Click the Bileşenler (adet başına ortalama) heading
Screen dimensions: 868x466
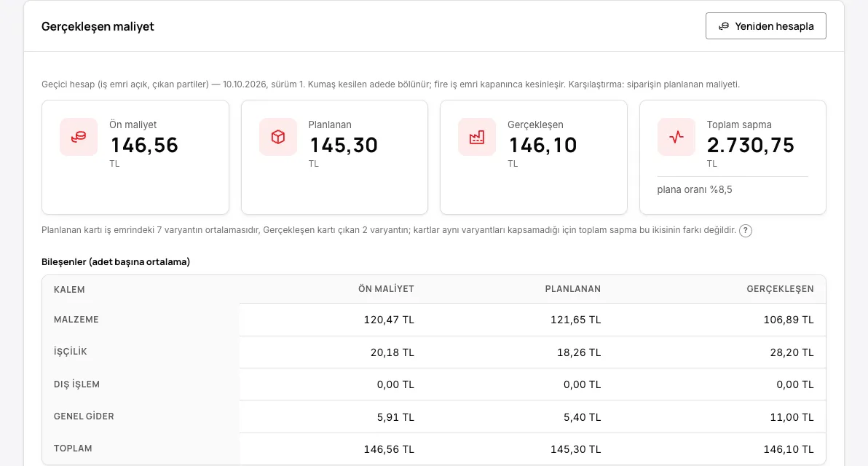tap(116, 262)
